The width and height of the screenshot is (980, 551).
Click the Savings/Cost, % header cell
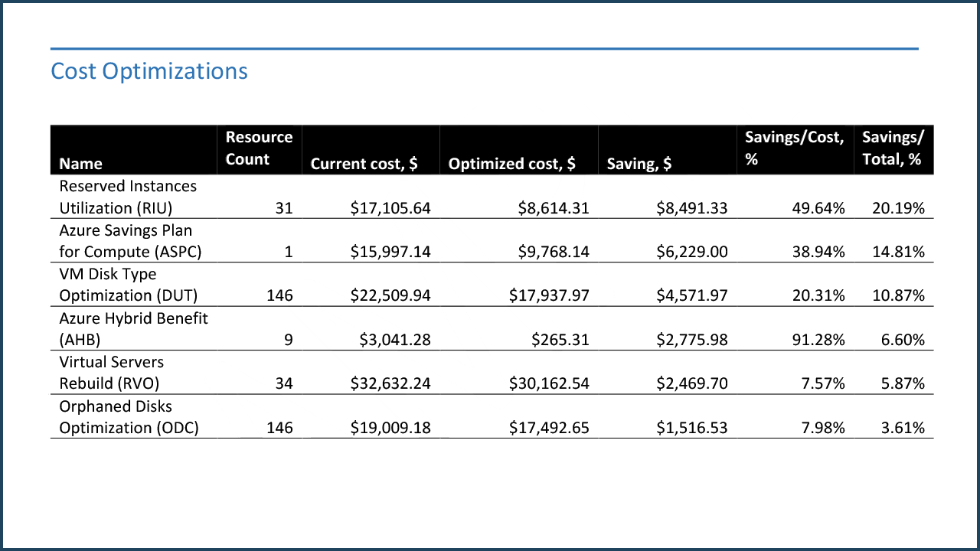[794, 148]
